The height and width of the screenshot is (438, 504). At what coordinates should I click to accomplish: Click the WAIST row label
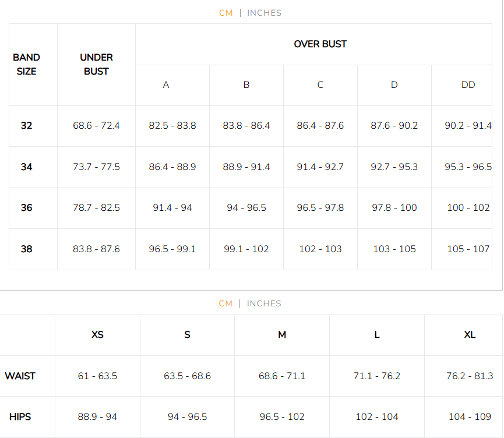pyautogui.click(x=20, y=376)
